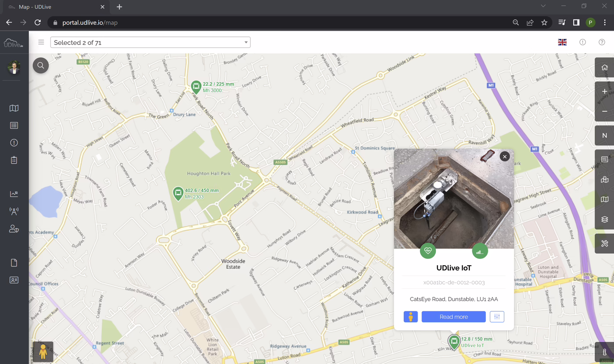This screenshot has width=614, height=364.
Task: Click the UK flag language selector
Action: [562, 43]
